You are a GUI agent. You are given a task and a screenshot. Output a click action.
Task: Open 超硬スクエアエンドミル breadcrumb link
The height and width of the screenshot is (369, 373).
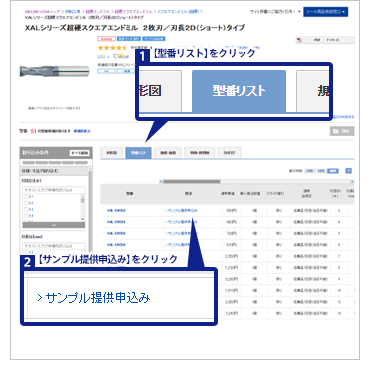tap(133, 11)
